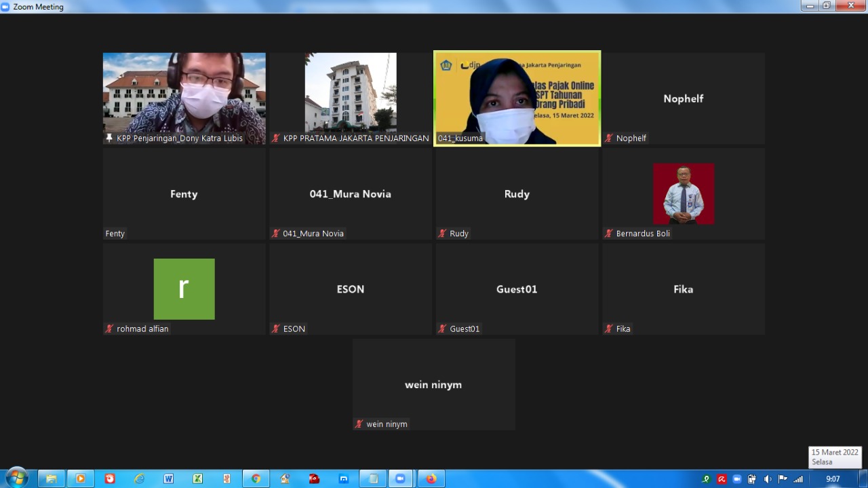Click the Zoom Meeting window title icon
868x488 pixels.
[x=6, y=7]
